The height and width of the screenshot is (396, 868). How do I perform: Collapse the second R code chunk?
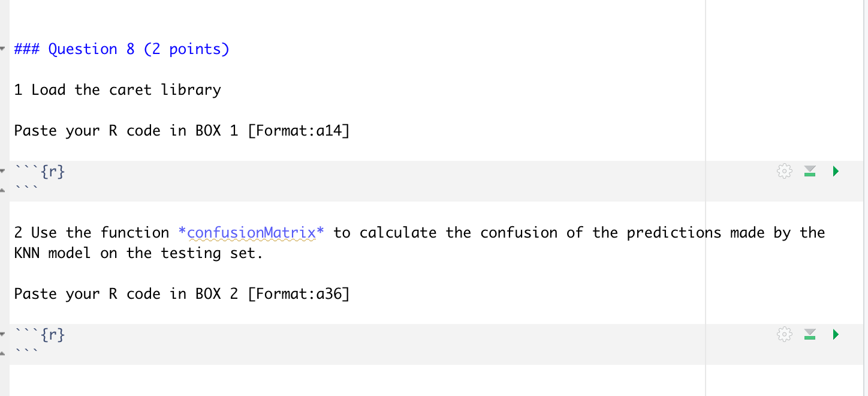(x=3, y=333)
